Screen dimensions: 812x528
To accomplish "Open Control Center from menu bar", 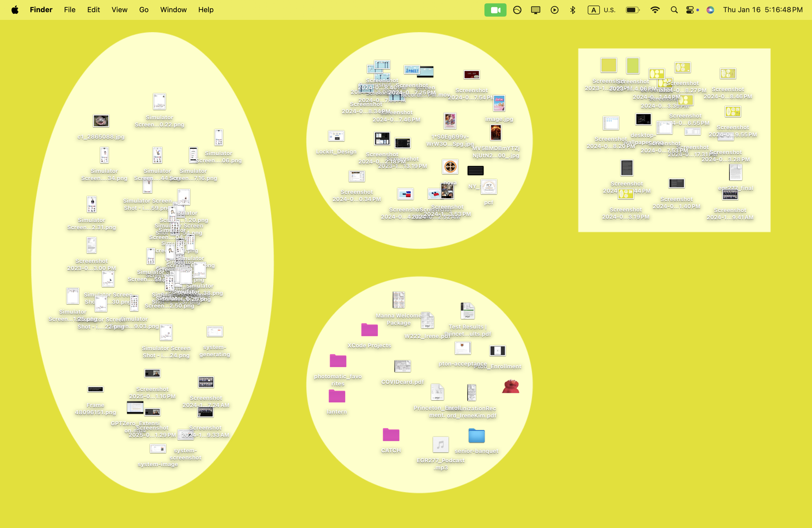I will point(690,10).
